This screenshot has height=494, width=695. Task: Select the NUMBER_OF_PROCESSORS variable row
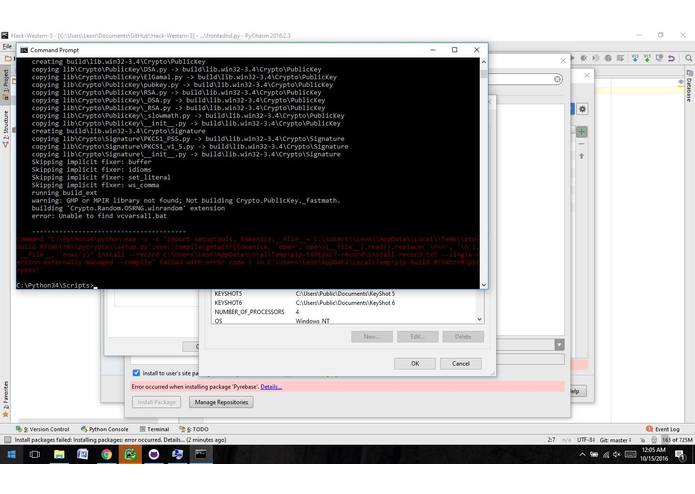pos(344,312)
